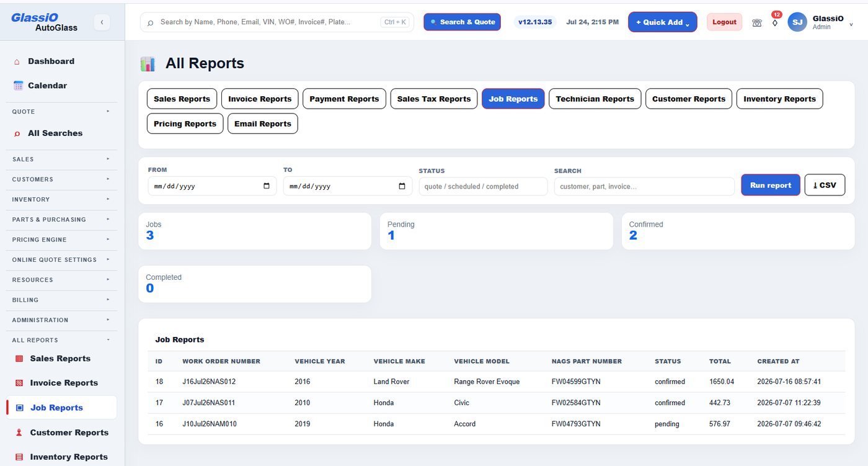Viewport: 868px width, 466px height.
Task: Click the Pending summary card
Action: click(x=496, y=231)
